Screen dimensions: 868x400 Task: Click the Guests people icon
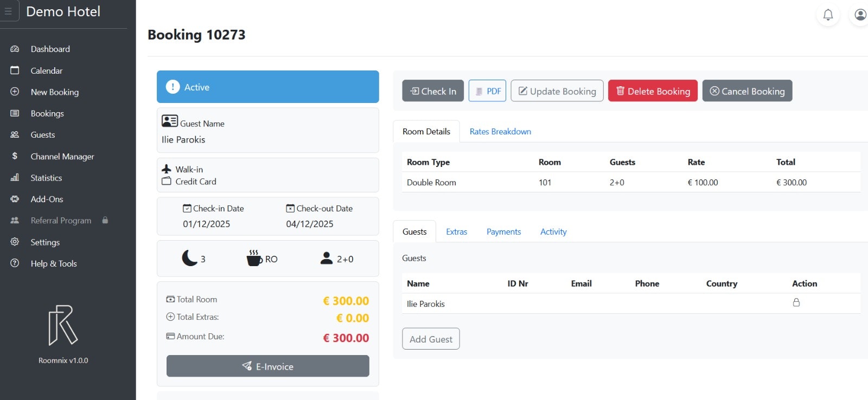[15, 134]
